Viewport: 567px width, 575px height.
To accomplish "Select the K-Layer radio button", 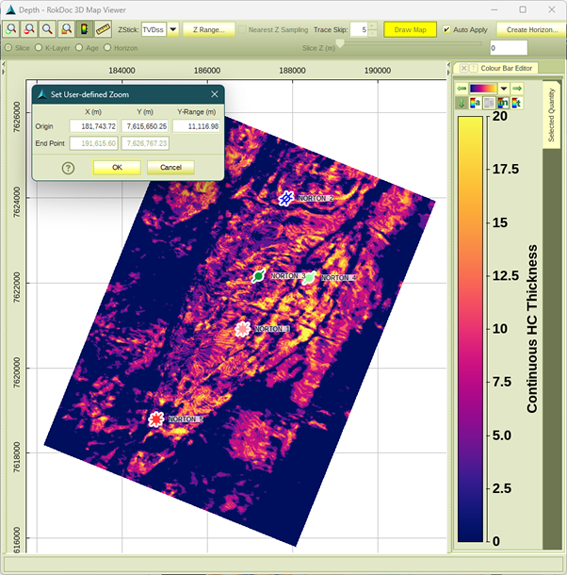I will pos(39,48).
